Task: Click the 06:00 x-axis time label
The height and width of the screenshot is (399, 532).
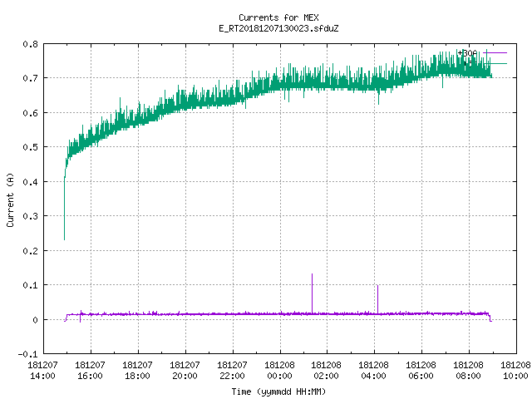Action: click(421, 376)
